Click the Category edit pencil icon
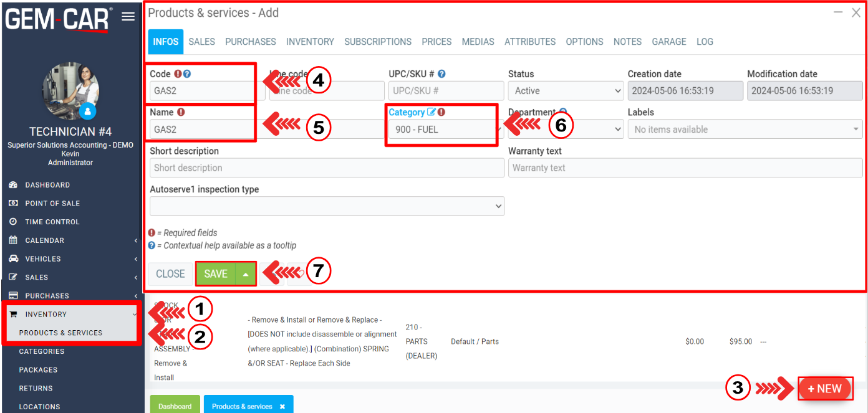This screenshot has height=413, width=868. [x=431, y=113]
